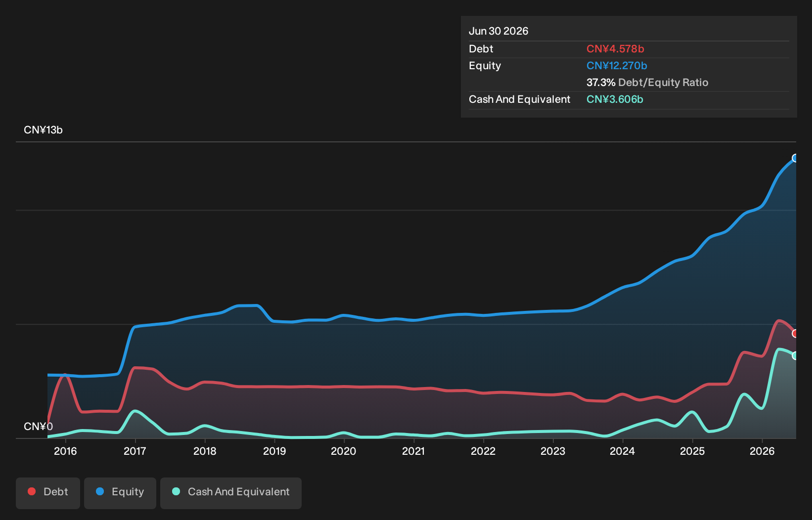Click the Cash value CN¥3.606b
The width and height of the screenshot is (812, 520).
coord(615,99)
